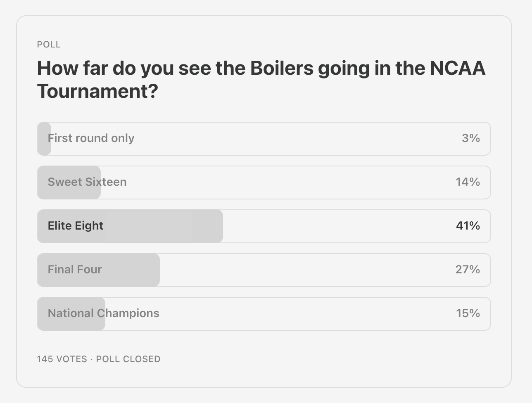Click the 27% result percentage
This screenshot has height=403, width=532.
467,270
